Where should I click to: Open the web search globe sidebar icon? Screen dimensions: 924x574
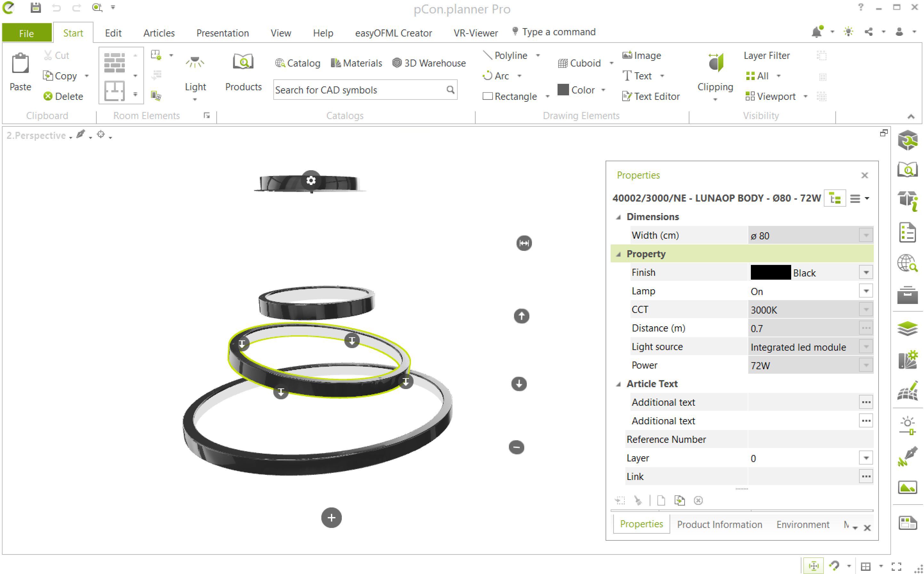click(907, 263)
